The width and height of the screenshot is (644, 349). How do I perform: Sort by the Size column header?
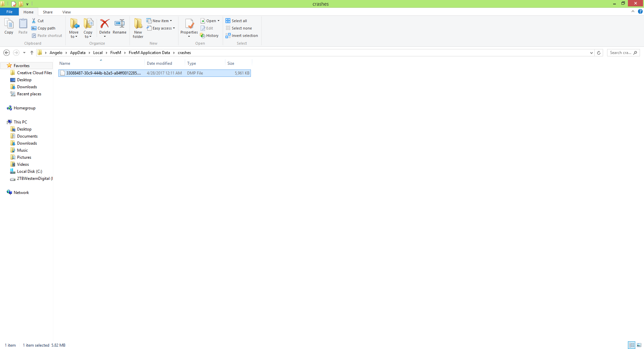238,63
